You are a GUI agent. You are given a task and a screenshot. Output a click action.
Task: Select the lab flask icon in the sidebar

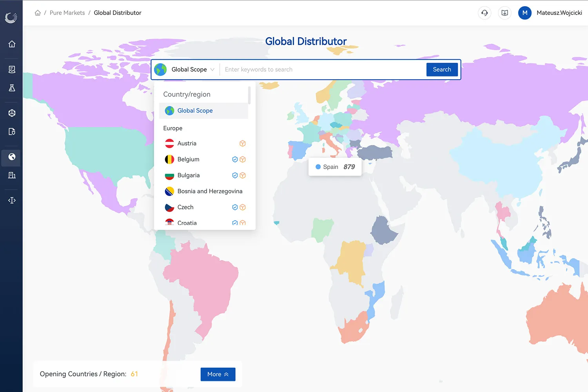point(12,88)
